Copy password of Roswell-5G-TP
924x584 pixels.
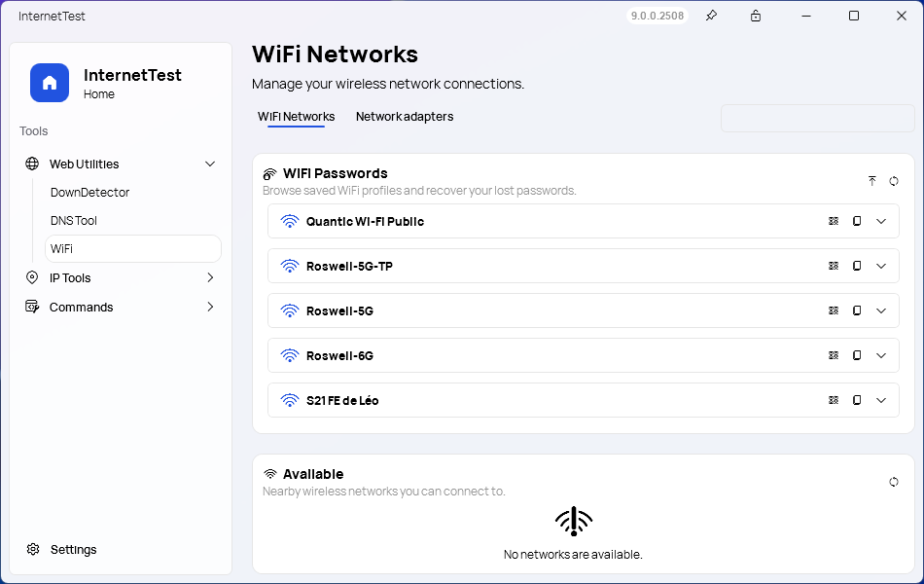coord(857,266)
